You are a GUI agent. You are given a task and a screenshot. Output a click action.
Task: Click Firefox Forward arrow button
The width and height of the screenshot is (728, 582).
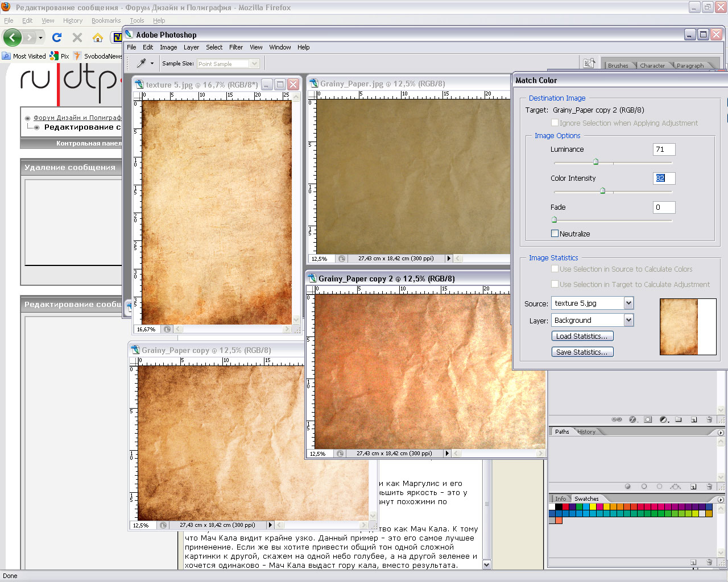click(x=30, y=38)
